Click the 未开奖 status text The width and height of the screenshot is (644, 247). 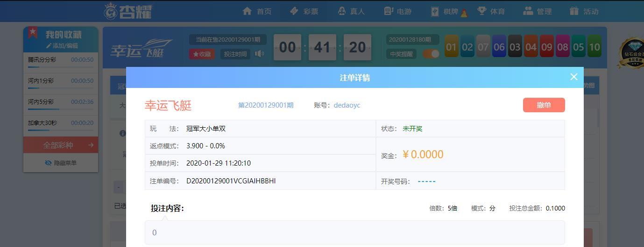tap(412, 129)
